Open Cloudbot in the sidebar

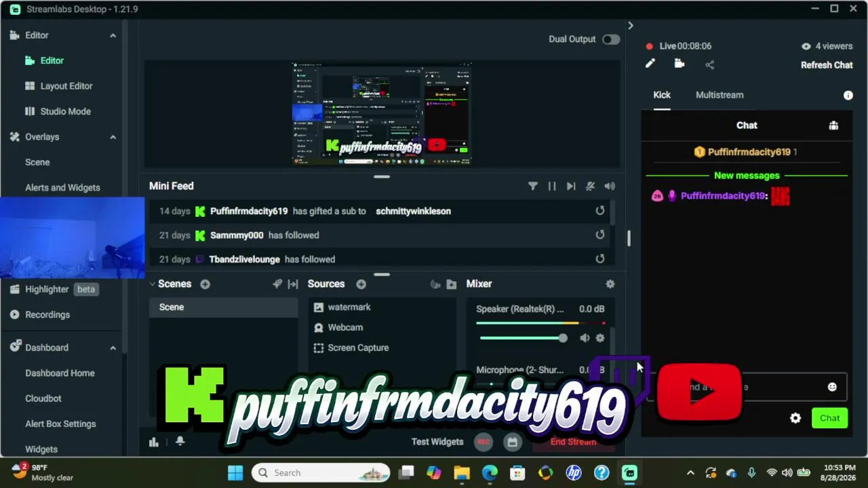pyautogui.click(x=43, y=399)
